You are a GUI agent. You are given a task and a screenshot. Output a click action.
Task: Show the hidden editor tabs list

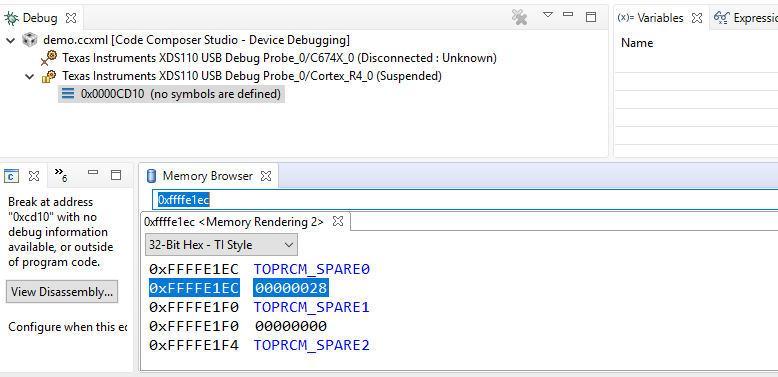61,174
